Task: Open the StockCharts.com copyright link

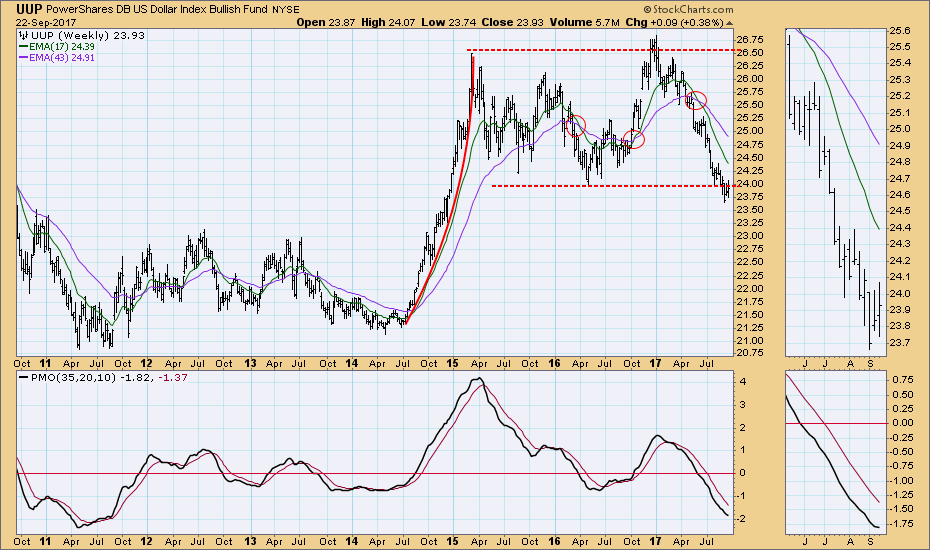Action: (687, 9)
